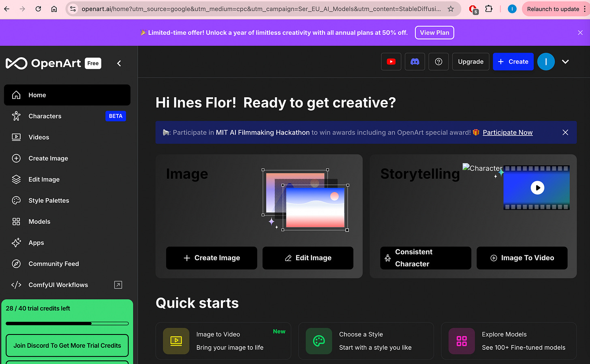Click the yellow Image to Video icon
590x364 pixels.
[x=176, y=341]
